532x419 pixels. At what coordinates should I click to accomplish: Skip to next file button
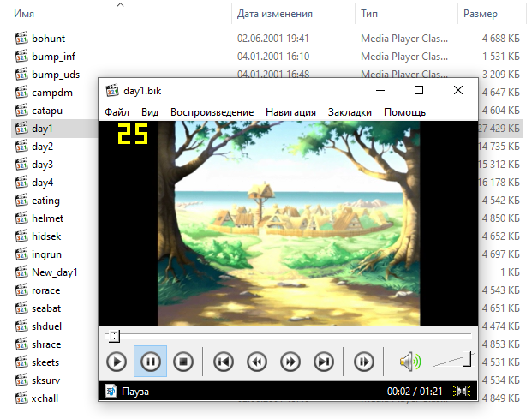pyautogui.click(x=324, y=362)
